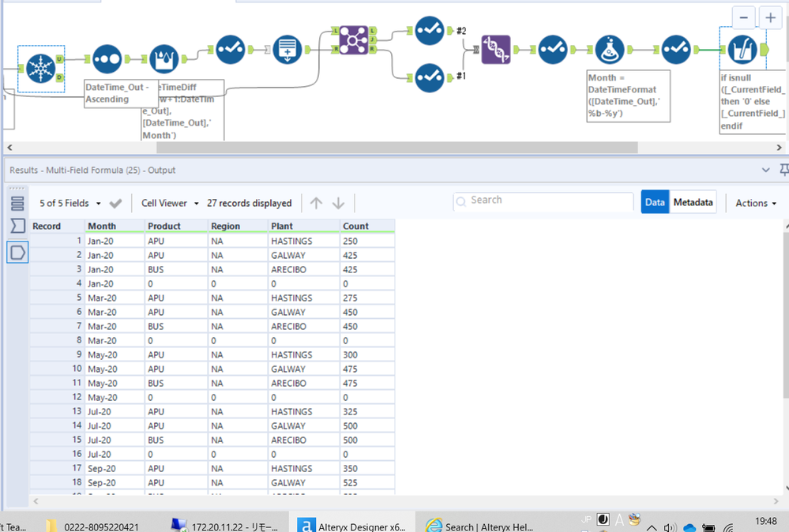Select the purple Join tool
This screenshot has height=532, width=789.
[354, 39]
